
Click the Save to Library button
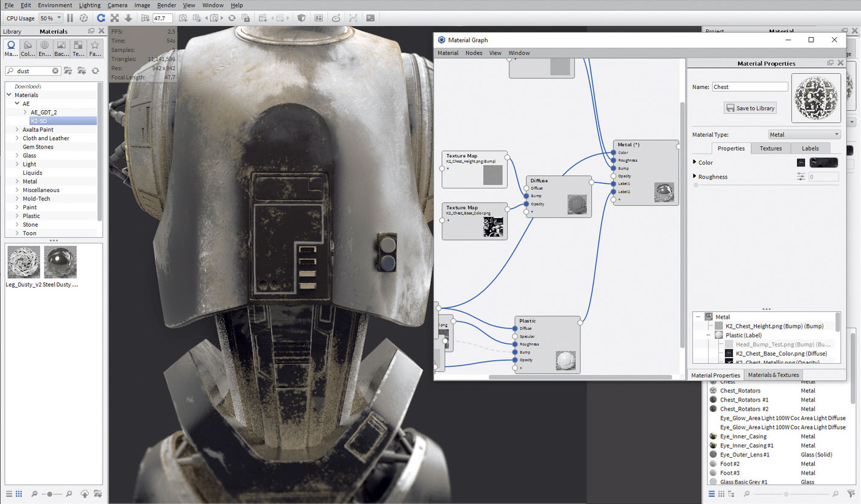point(750,108)
